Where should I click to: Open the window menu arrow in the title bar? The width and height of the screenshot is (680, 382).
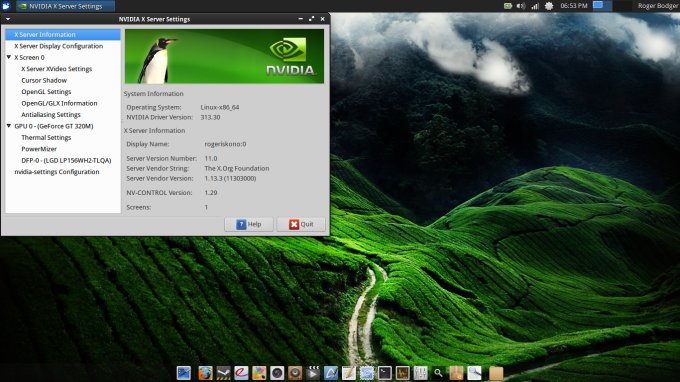(x=8, y=19)
